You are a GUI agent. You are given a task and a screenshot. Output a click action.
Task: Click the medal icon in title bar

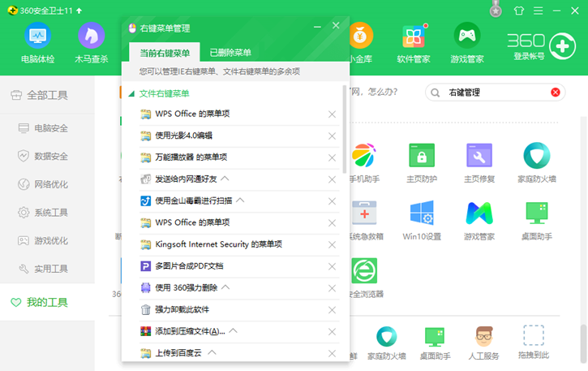tap(496, 10)
